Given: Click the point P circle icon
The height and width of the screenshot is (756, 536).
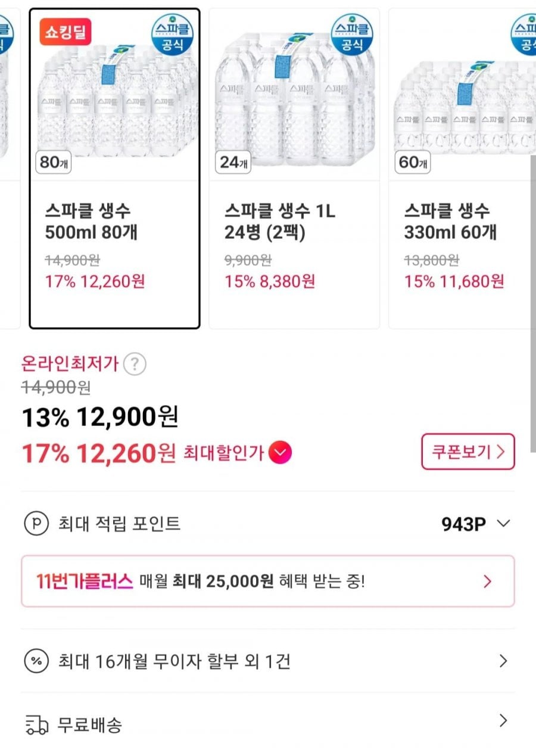Looking at the screenshot, I should 35,524.
